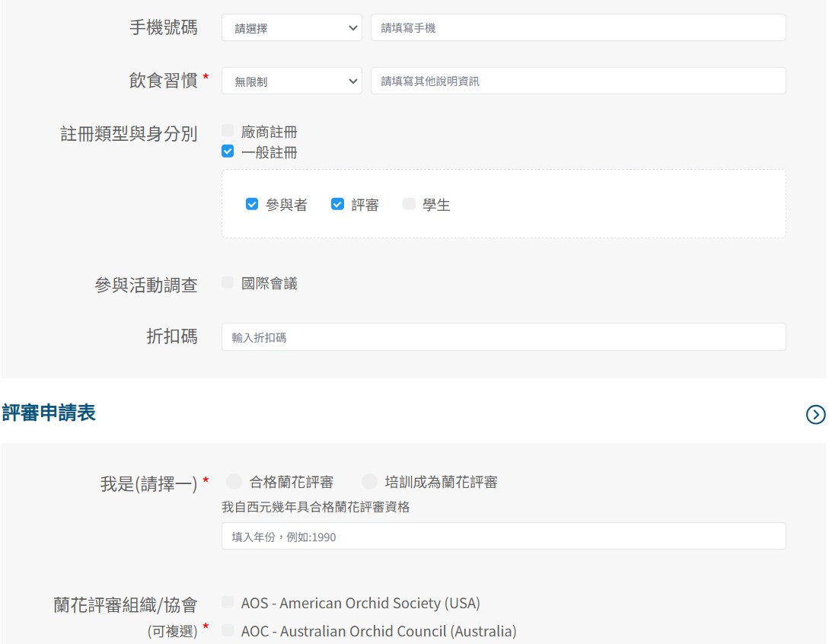Click the 評審申請表 section heading
The height and width of the screenshot is (644, 829).
point(49,413)
